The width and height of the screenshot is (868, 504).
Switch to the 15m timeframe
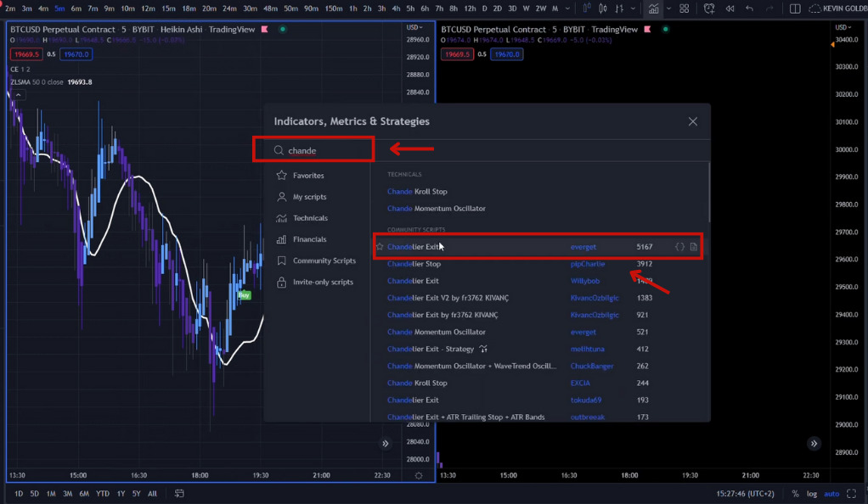[x=168, y=8]
